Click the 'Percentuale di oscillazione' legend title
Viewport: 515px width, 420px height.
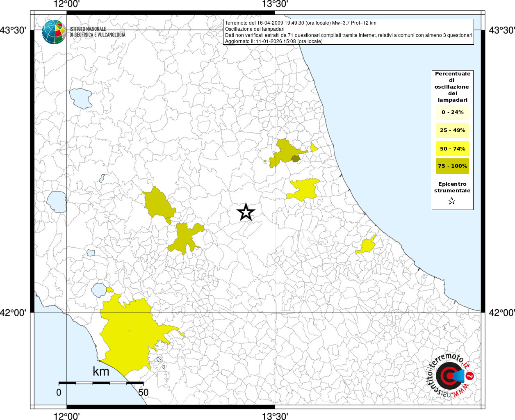coord(452,87)
